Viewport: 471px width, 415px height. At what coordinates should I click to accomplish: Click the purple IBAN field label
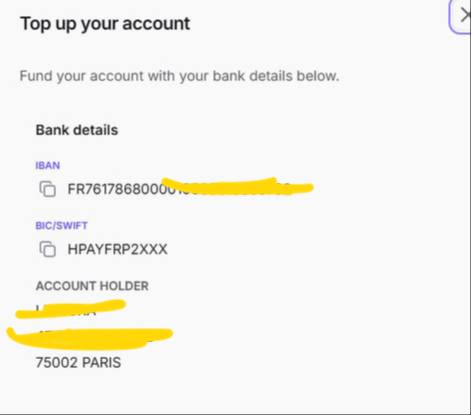(x=48, y=165)
